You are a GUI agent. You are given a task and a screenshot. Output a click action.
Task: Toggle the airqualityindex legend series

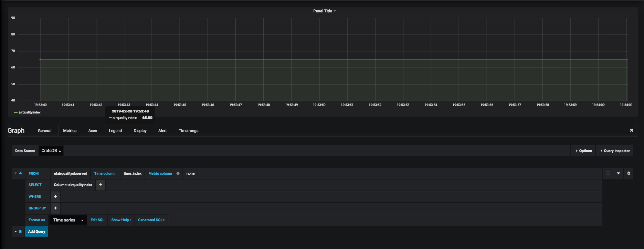pyautogui.click(x=29, y=112)
